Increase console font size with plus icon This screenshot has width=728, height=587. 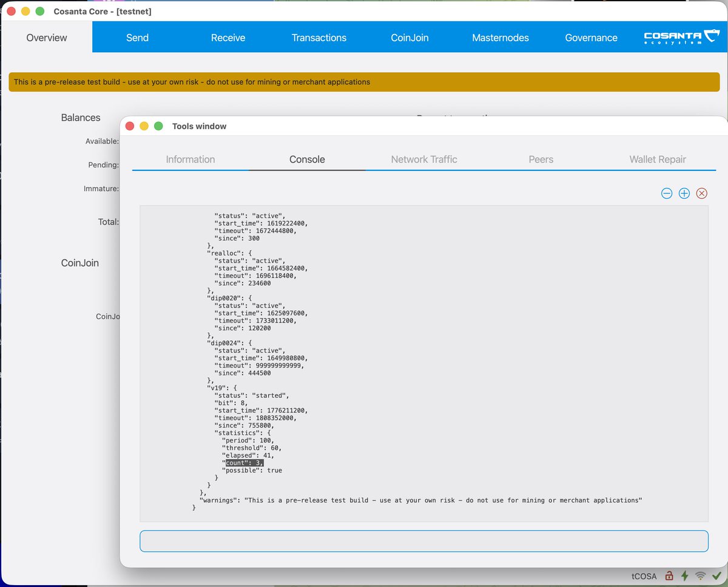[x=684, y=193]
